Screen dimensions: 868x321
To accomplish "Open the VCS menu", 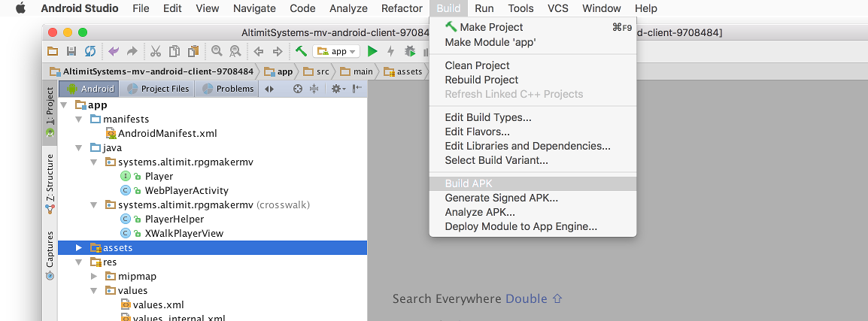I will click(x=558, y=8).
